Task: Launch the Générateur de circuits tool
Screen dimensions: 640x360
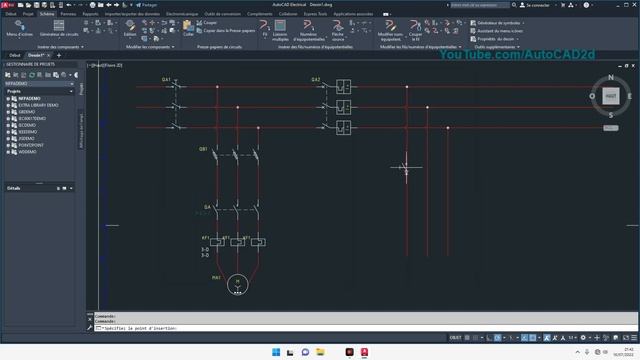Action: [59, 29]
